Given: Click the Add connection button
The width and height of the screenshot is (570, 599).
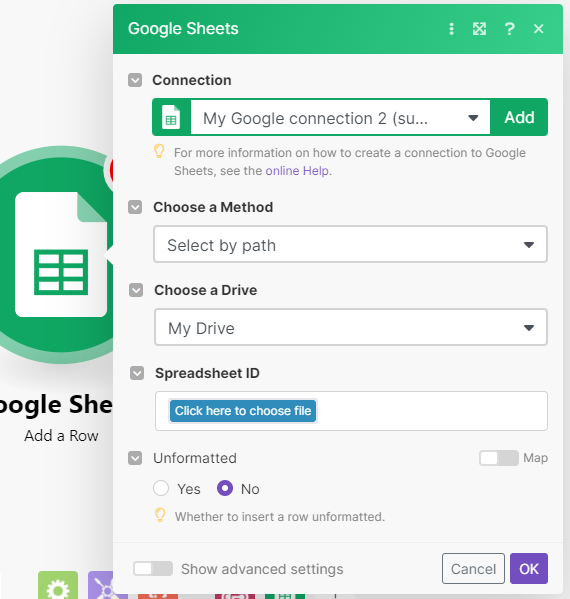Looking at the screenshot, I should click(x=519, y=117).
